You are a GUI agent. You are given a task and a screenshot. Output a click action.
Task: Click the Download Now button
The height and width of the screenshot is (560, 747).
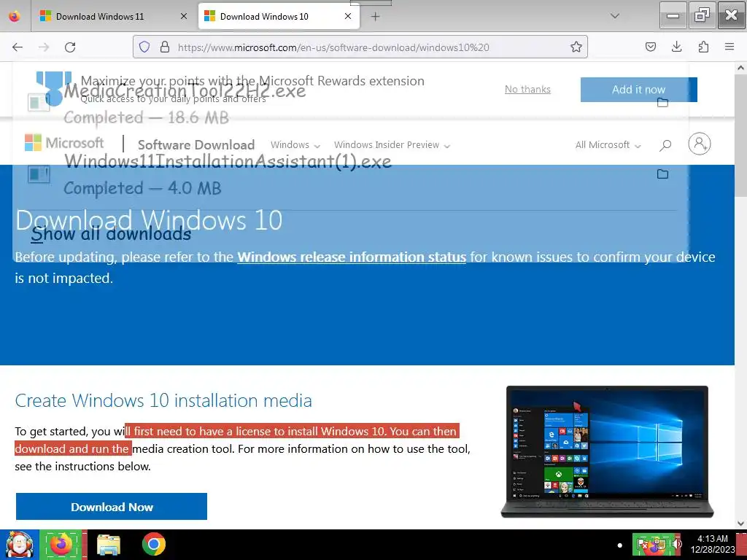point(112,507)
